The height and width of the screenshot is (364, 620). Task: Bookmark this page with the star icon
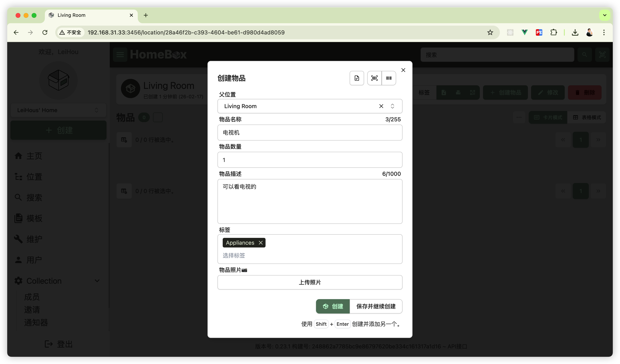(x=490, y=32)
